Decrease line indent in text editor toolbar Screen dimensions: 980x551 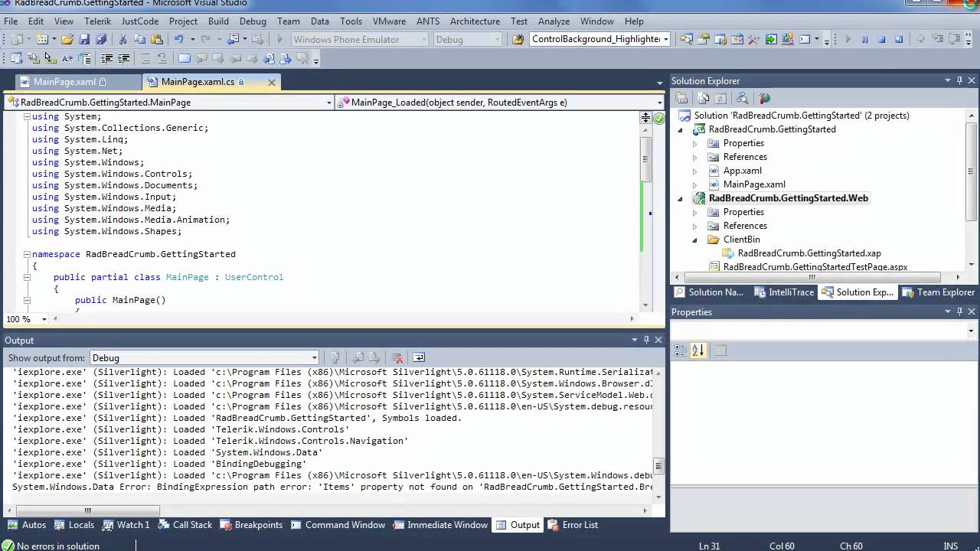coord(106,58)
